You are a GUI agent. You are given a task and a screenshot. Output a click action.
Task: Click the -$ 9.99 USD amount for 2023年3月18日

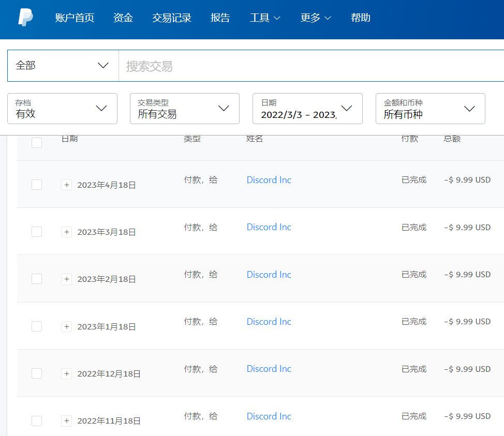click(467, 228)
